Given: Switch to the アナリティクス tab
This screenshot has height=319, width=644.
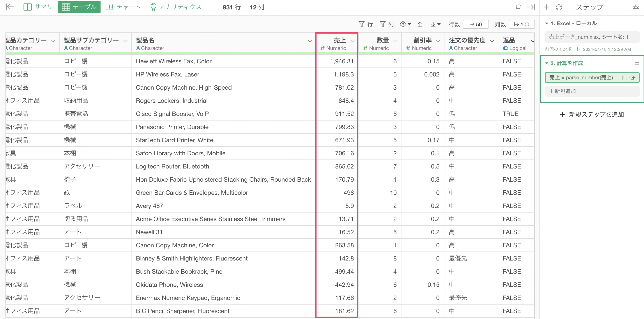Looking at the screenshot, I should click(176, 7).
